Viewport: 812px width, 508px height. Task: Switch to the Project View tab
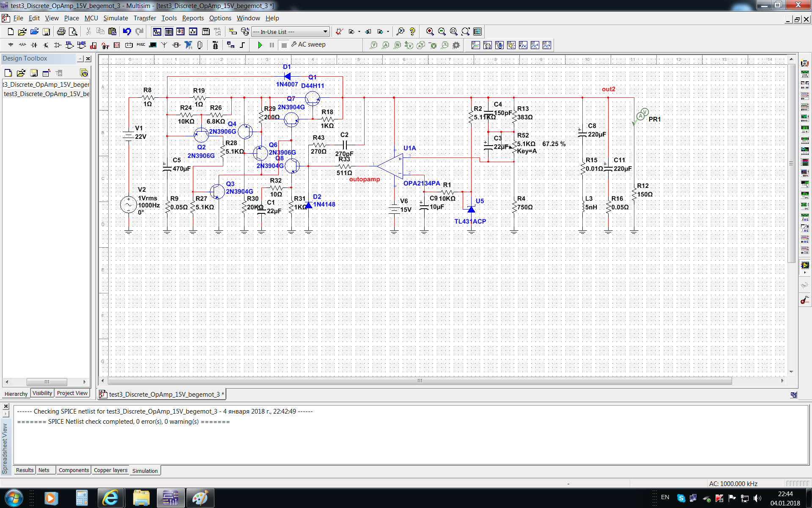72,393
